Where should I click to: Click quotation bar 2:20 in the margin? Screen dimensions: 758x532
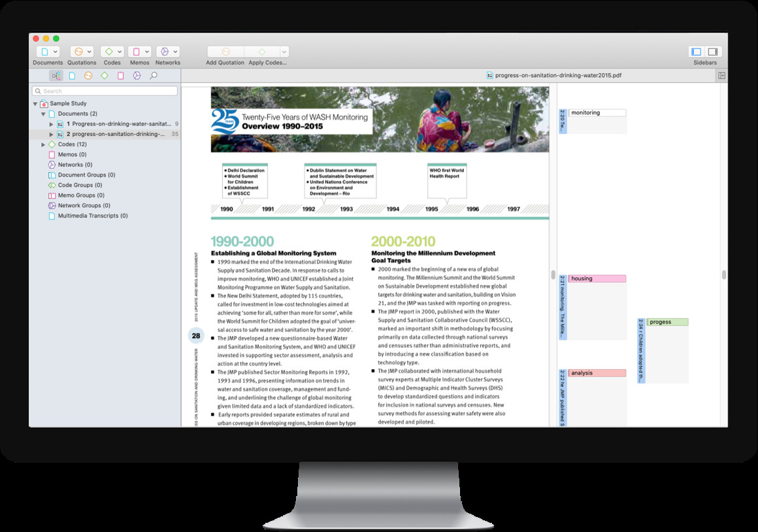(563, 122)
